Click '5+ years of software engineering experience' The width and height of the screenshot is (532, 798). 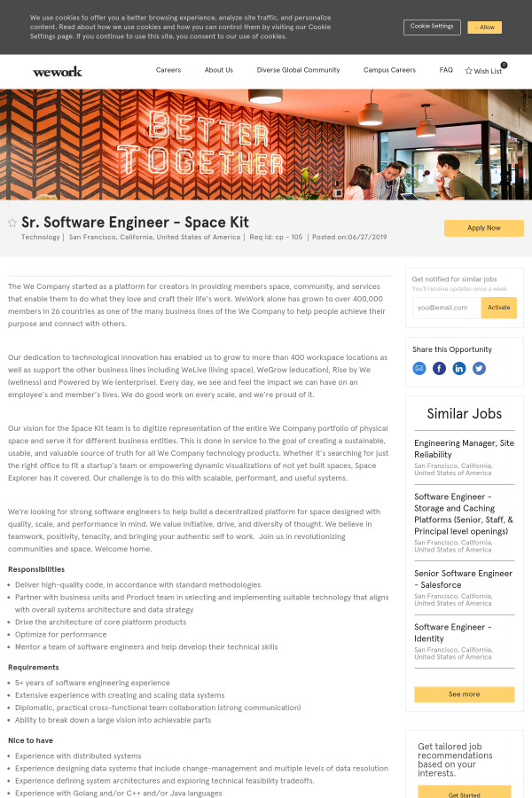pos(92,683)
